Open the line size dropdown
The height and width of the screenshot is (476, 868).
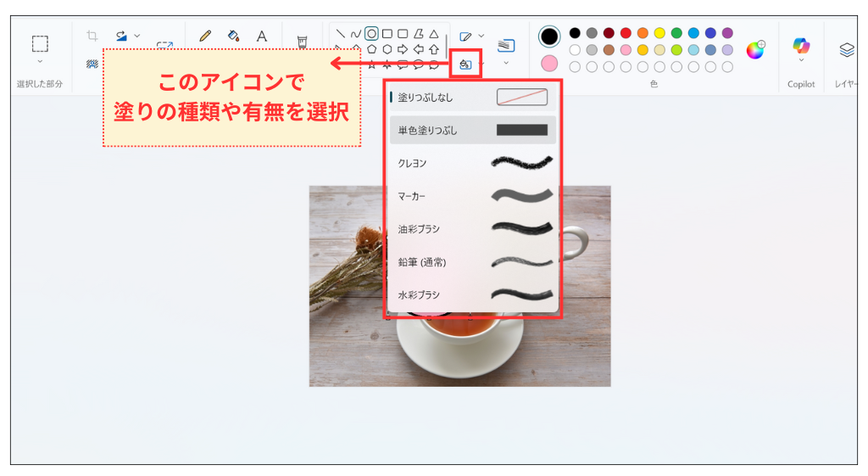[x=506, y=62]
